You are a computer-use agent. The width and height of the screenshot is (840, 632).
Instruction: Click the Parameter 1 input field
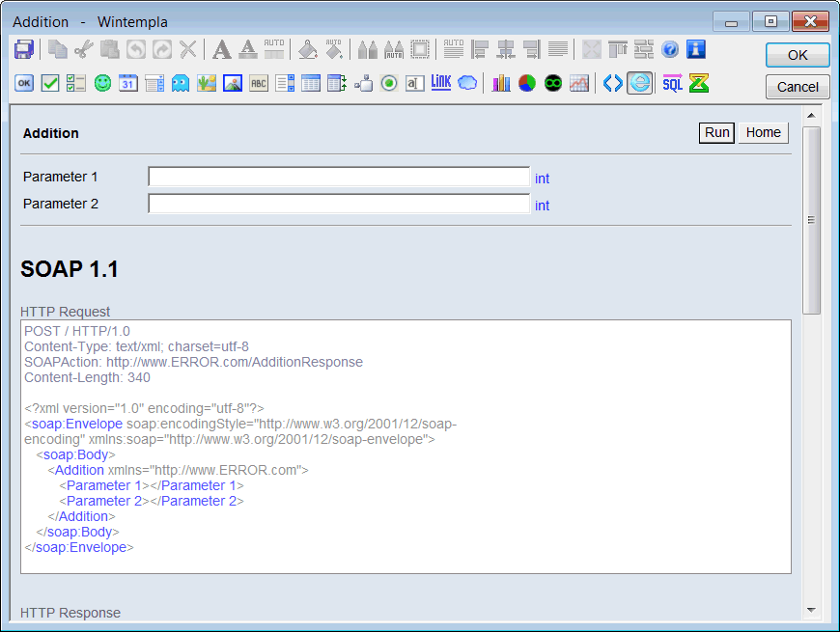tap(339, 177)
